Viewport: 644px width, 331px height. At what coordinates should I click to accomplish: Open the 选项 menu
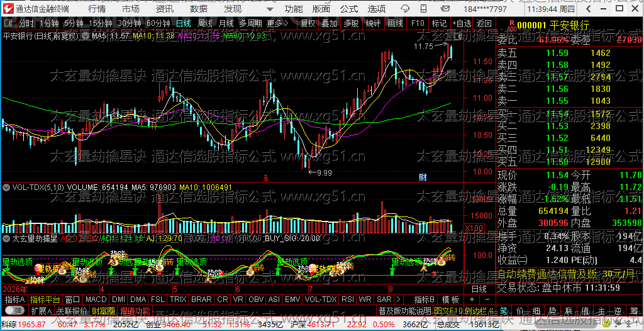coord(377,9)
